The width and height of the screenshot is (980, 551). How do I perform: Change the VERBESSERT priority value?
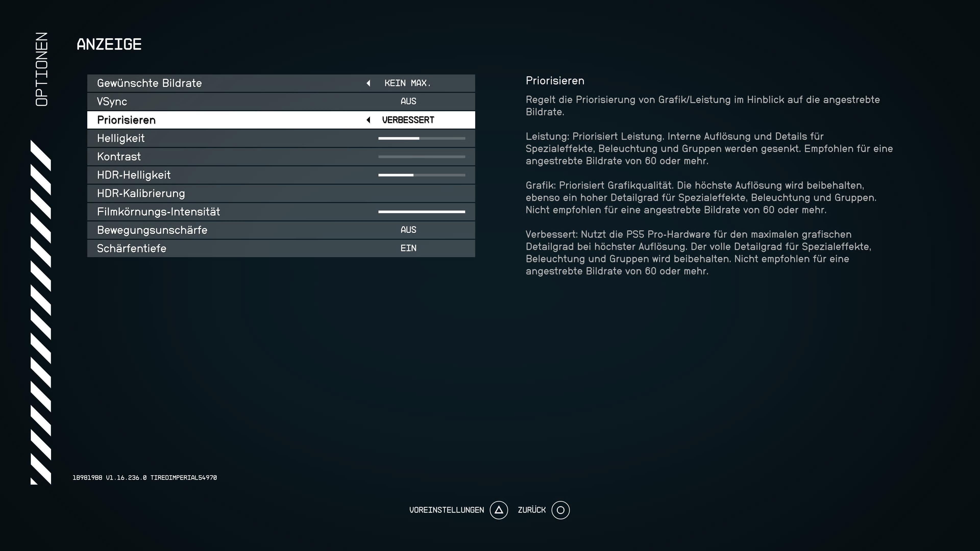[408, 120]
